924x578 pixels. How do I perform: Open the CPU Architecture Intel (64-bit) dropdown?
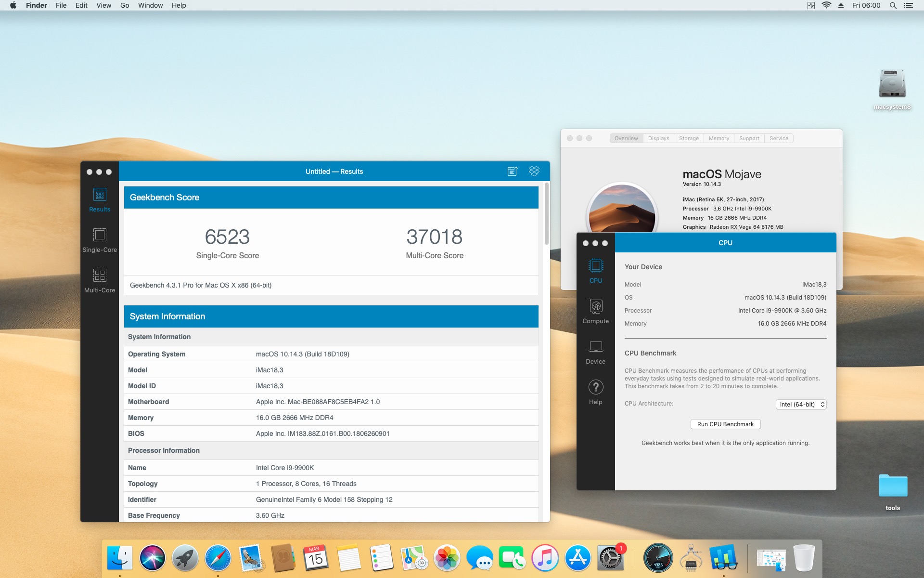click(801, 404)
